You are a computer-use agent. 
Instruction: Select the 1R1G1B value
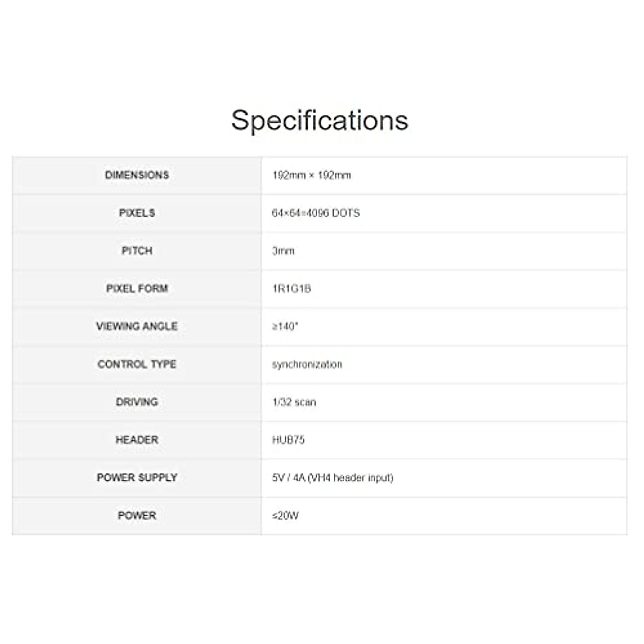tap(291, 289)
